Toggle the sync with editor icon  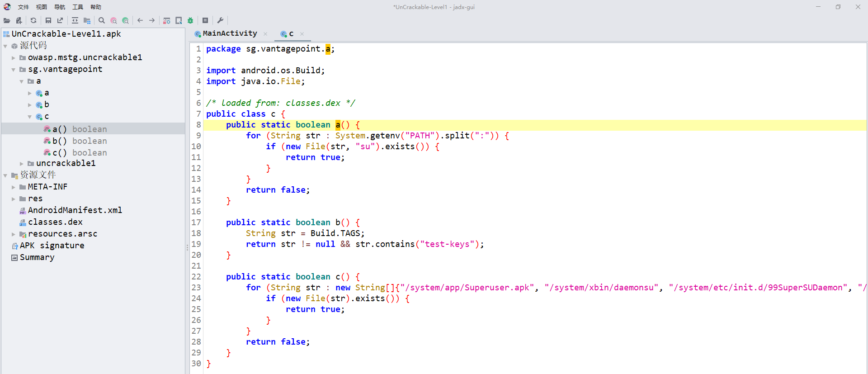click(75, 20)
